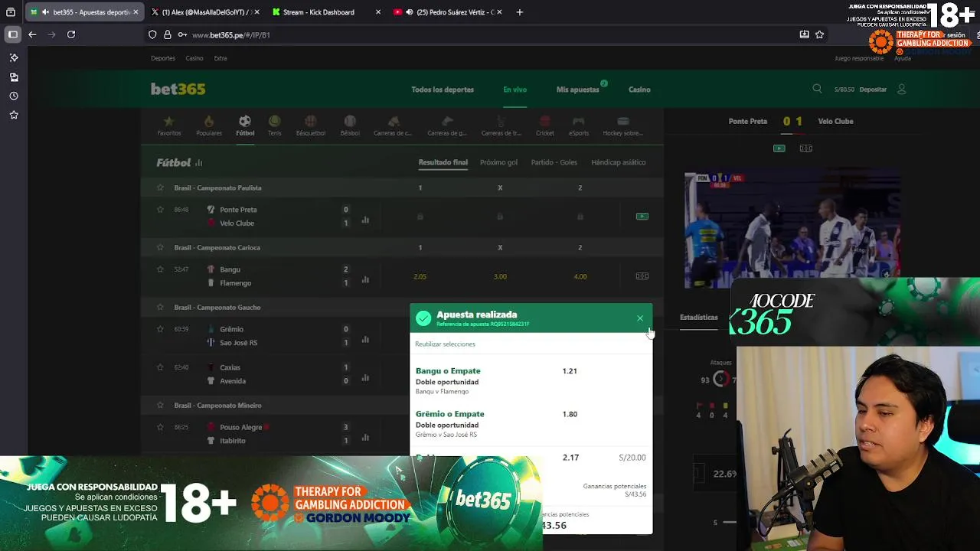Select Próximo gol market tab
This screenshot has width=980, height=551.
click(x=498, y=162)
